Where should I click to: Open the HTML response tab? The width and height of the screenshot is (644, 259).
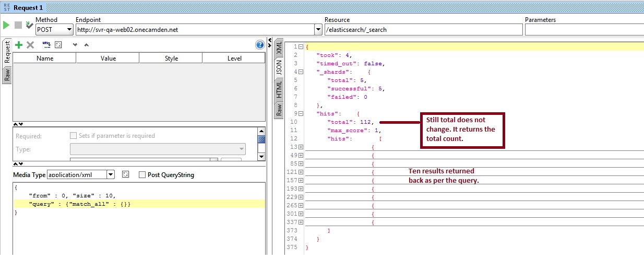(x=279, y=89)
